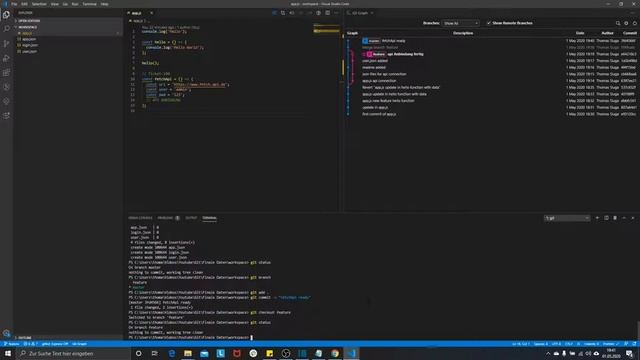Open the Help menu

pyautogui.click(x=104, y=4)
